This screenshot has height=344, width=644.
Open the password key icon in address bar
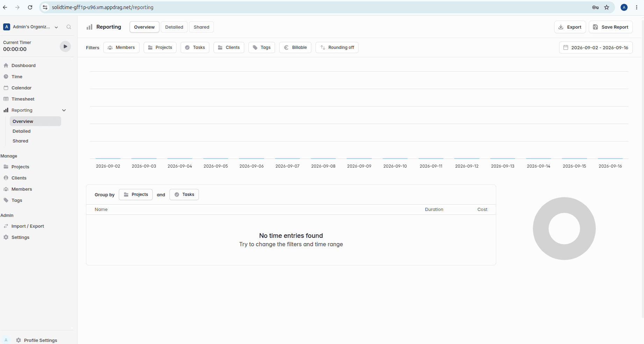point(595,7)
